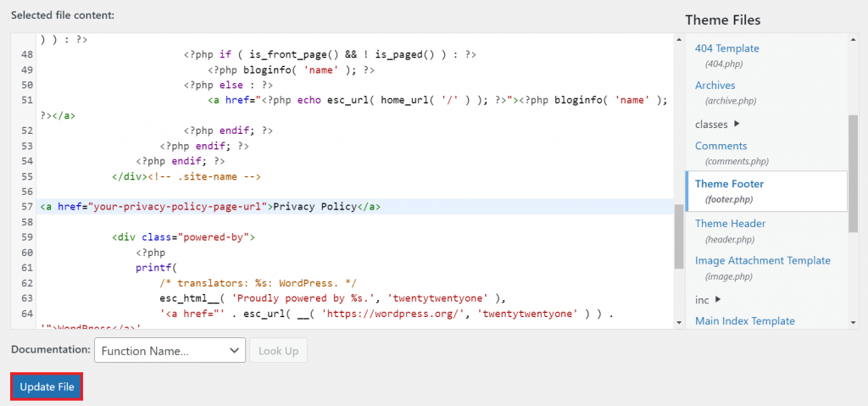The width and height of the screenshot is (868, 406).
Task: Open the Image Attachment Template file
Action: pyautogui.click(x=762, y=260)
